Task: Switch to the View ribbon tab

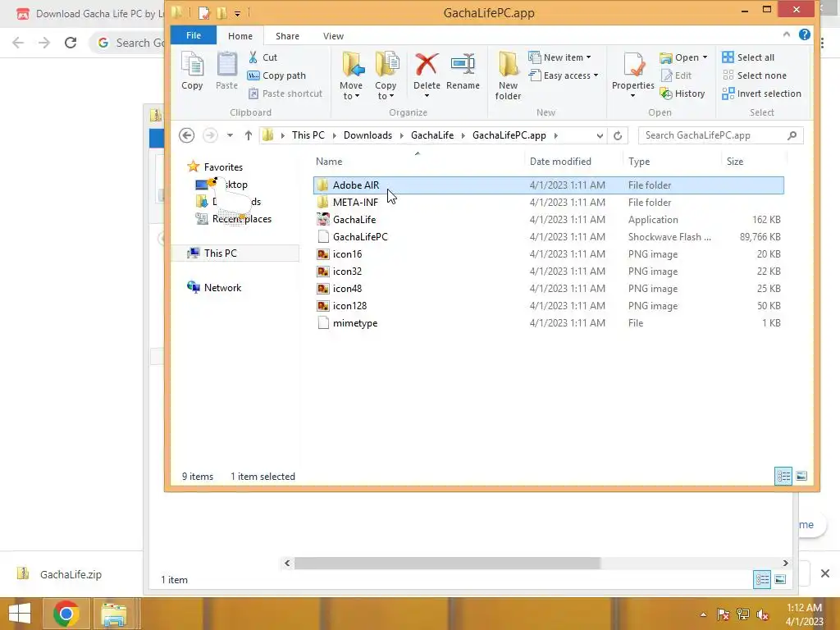Action: pyautogui.click(x=333, y=36)
